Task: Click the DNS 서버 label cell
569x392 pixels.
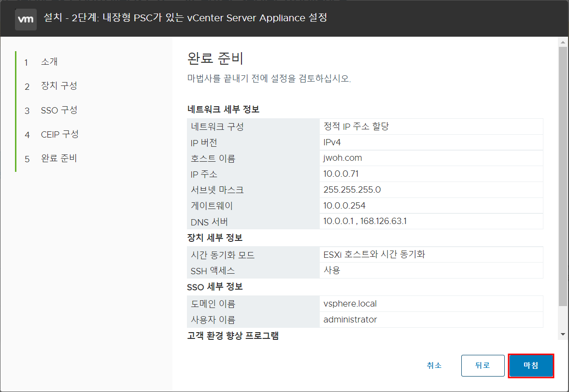Action: (253, 222)
